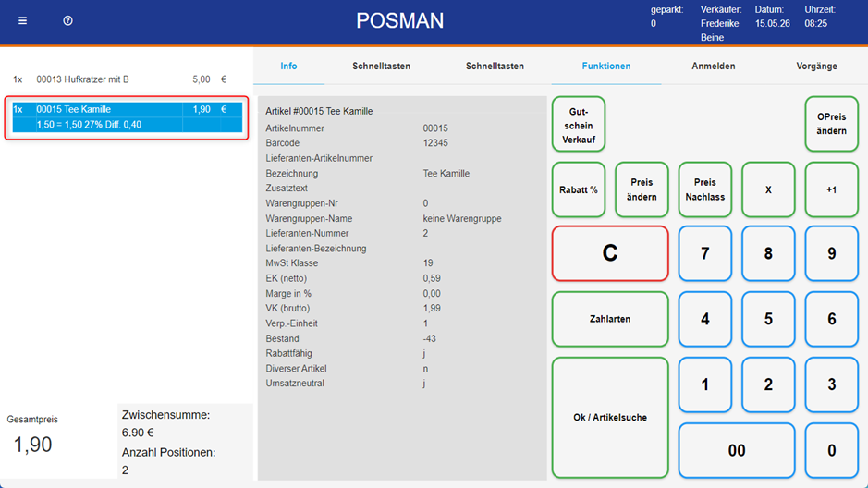Screen dimensions: 868x488
Task: Increase quantity with the +1 button
Action: [x=831, y=189]
